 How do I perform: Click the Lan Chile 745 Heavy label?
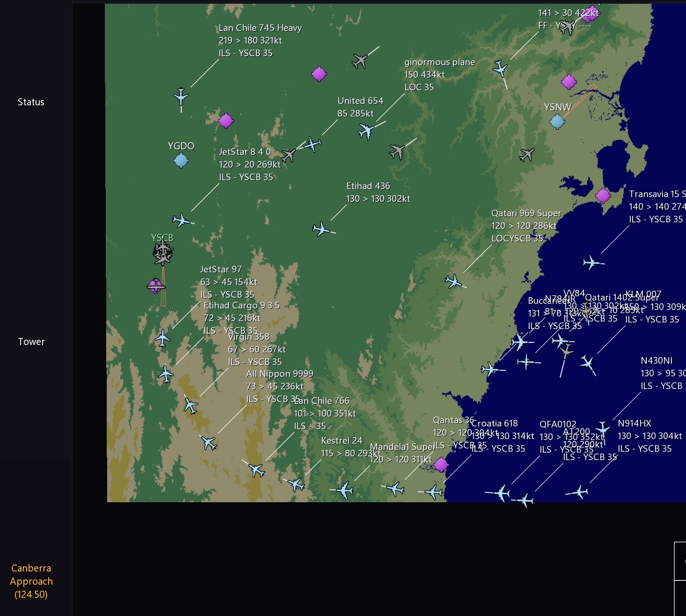[260, 41]
